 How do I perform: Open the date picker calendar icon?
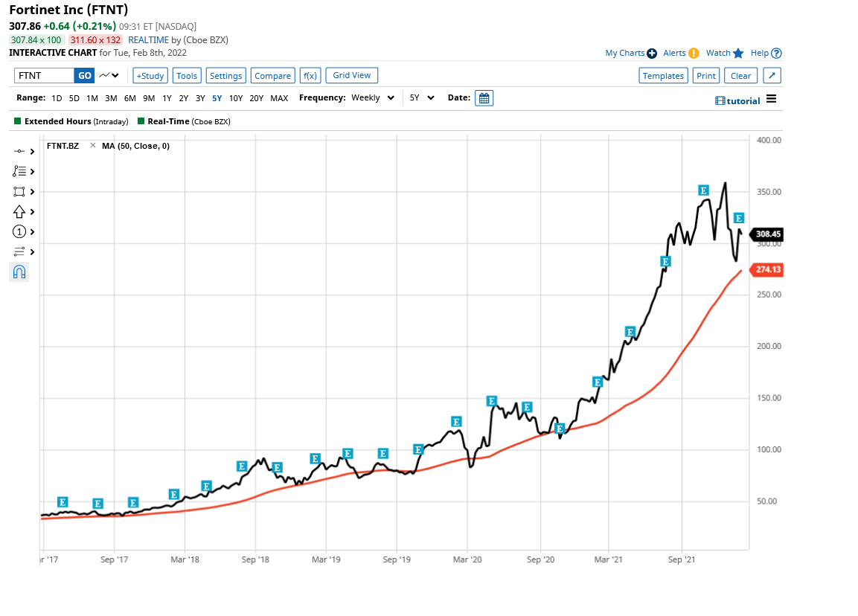[x=484, y=98]
